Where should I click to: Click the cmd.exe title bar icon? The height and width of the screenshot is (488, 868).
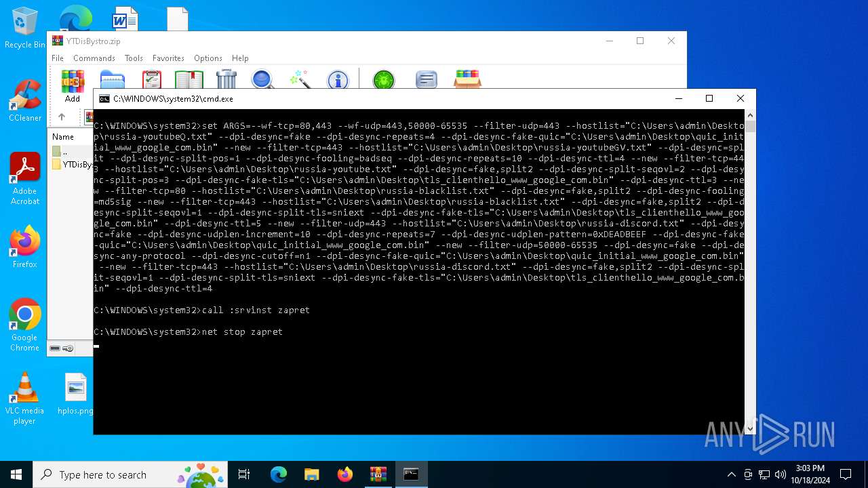pos(104,99)
